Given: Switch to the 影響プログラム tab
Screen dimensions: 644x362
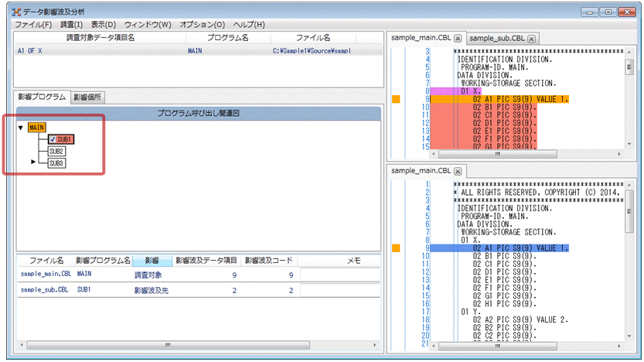Looking at the screenshot, I should coord(42,97).
